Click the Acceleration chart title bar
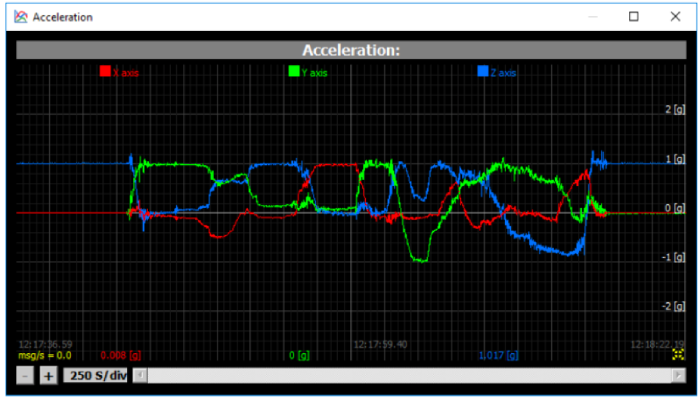 point(351,51)
